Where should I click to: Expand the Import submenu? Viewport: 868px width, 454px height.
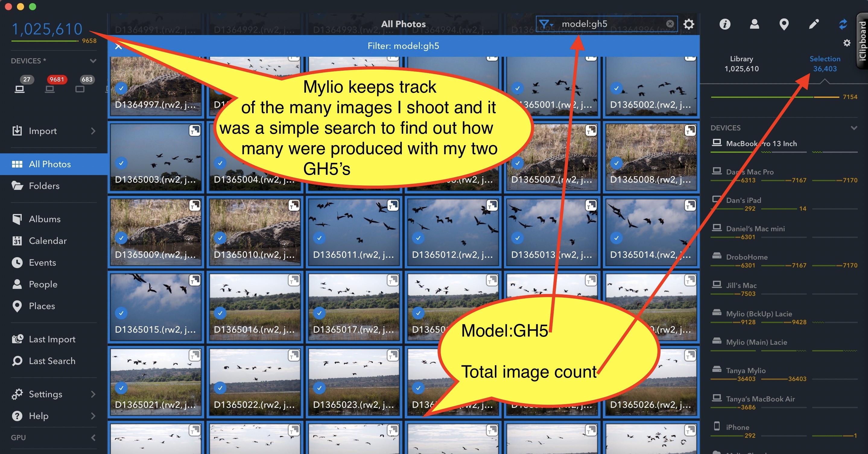[93, 131]
